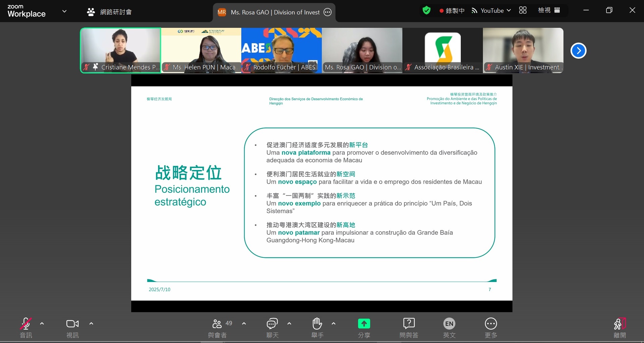Click the green encryption shield icon
Viewport: 644px width, 343px height.
point(427,10)
